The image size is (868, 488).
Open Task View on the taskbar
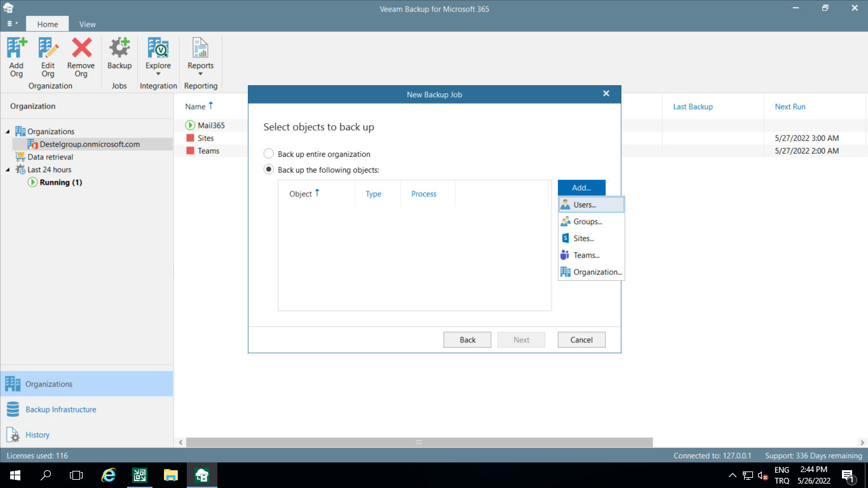click(x=76, y=475)
